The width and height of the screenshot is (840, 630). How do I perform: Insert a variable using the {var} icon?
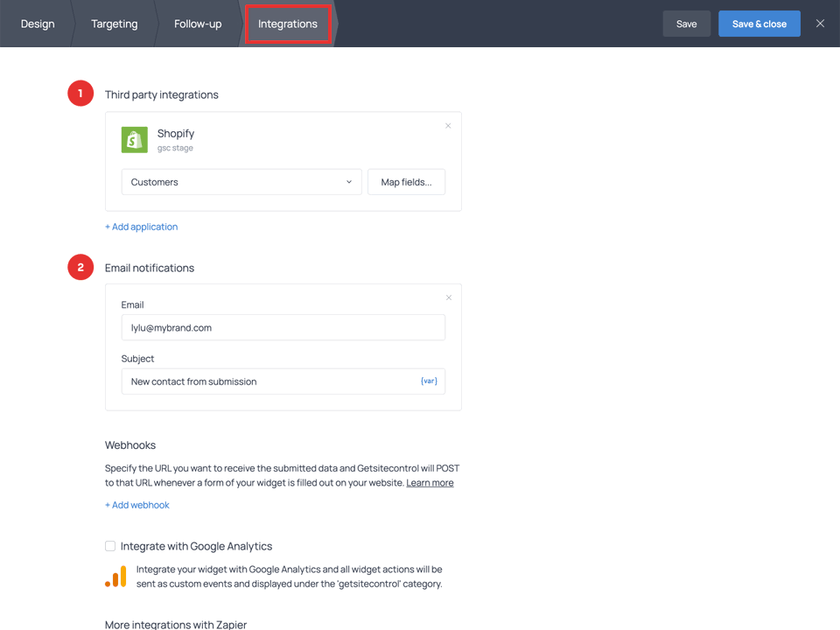429,381
